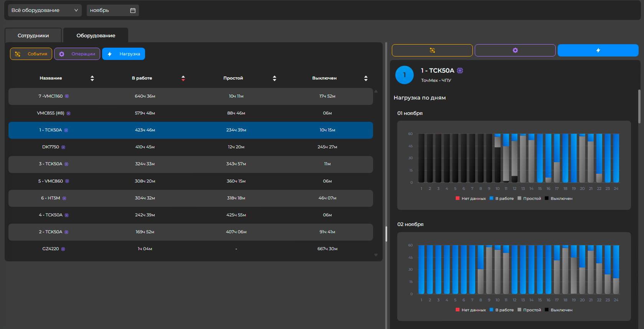This screenshot has height=329, width=644.
Task: Toggle 'Выключен' legend in 02 ноября chart
Action: coord(561,310)
